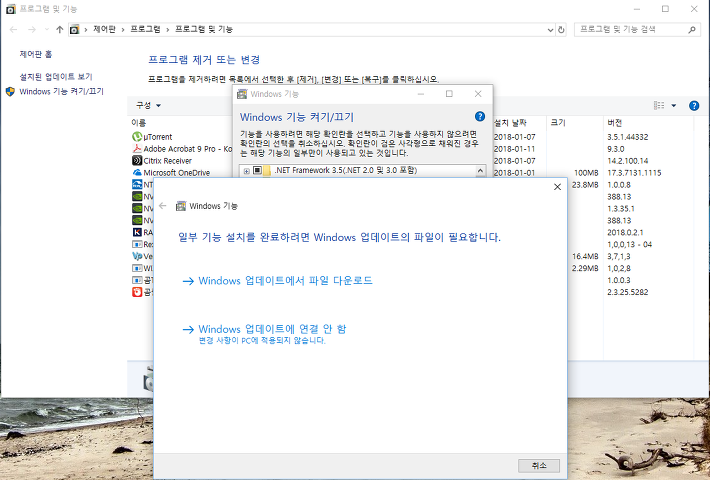
Task: Click version 17.3.7131.1115 cell
Action: click(634, 173)
